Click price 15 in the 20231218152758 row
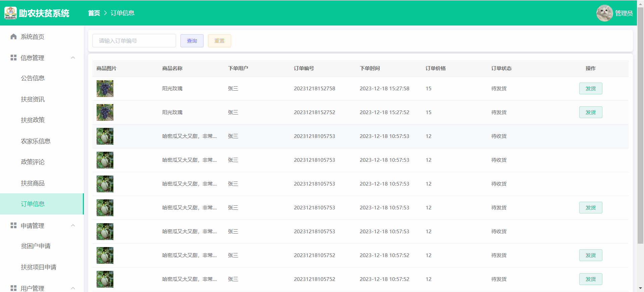Viewport: 644px width, 292px height. click(429, 89)
